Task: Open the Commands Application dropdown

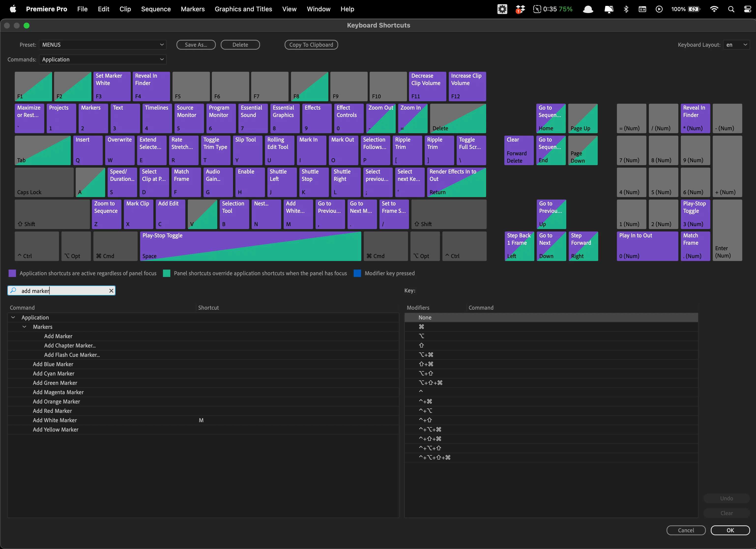Action: point(103,59)
